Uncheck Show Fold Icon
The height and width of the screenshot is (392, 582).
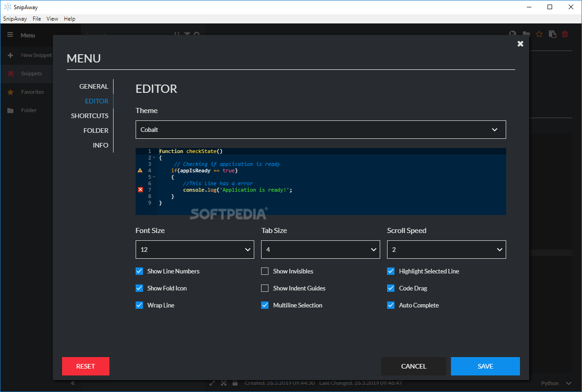click(139, 288)
